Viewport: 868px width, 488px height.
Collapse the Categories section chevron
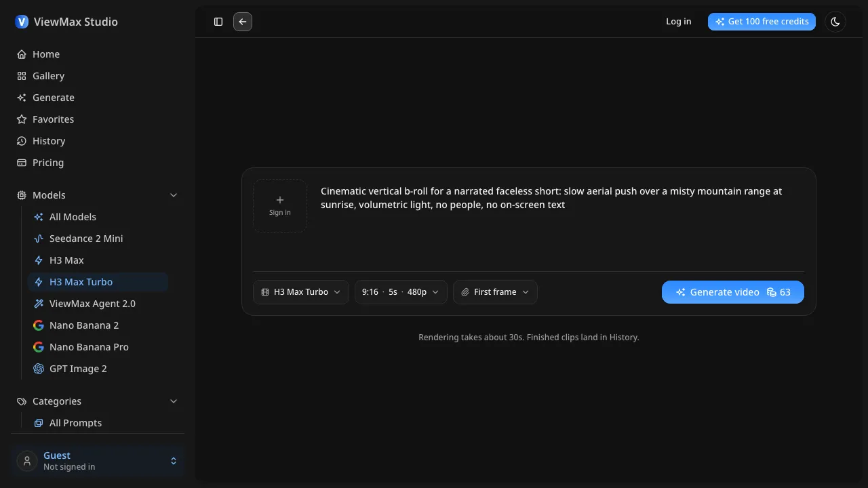(x=174, y=401)
